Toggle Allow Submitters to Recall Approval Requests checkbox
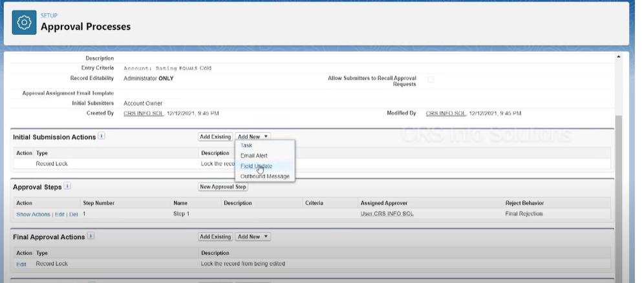The image size is (644, 283). coord(431,79)
